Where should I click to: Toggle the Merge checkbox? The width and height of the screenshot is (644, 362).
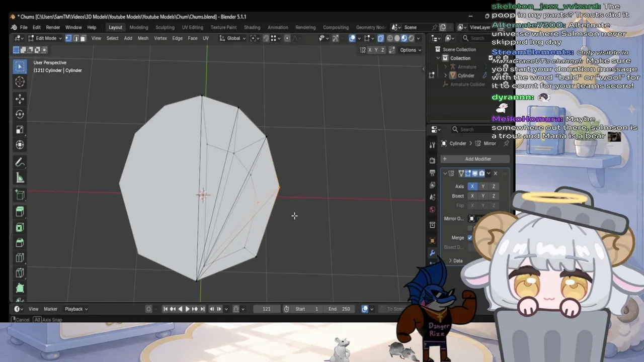pyautogui.click(x=470, y=238)
